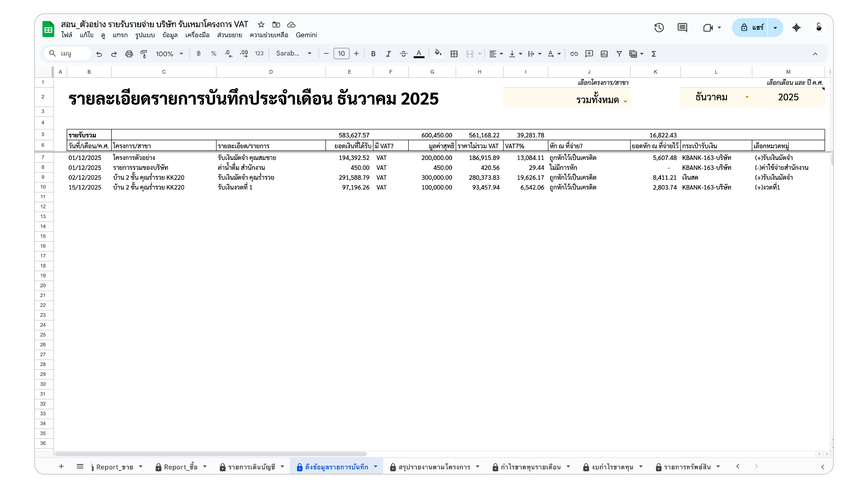Open vertical align dropdown
Viewport: 868px width, 488px height.
(515, 54)
